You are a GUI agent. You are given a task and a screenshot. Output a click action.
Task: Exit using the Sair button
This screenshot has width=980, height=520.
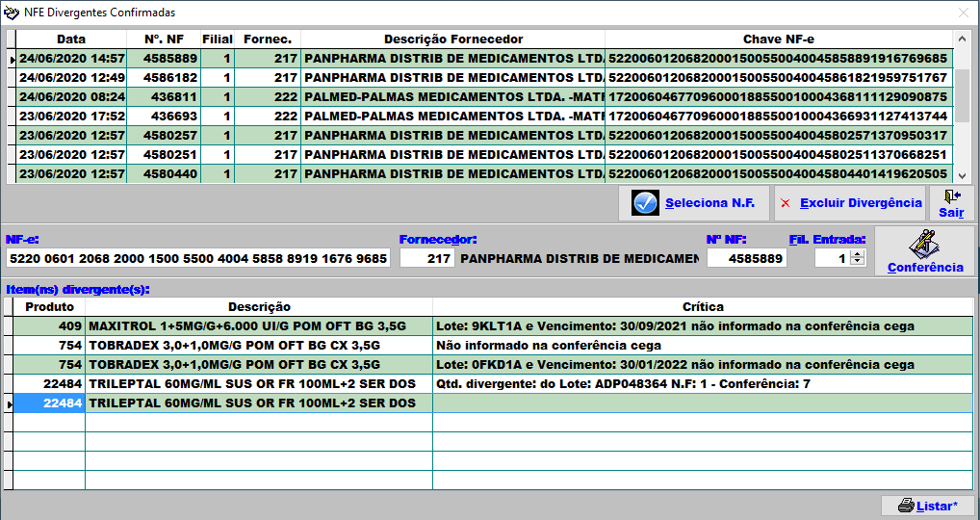(951, 203)
